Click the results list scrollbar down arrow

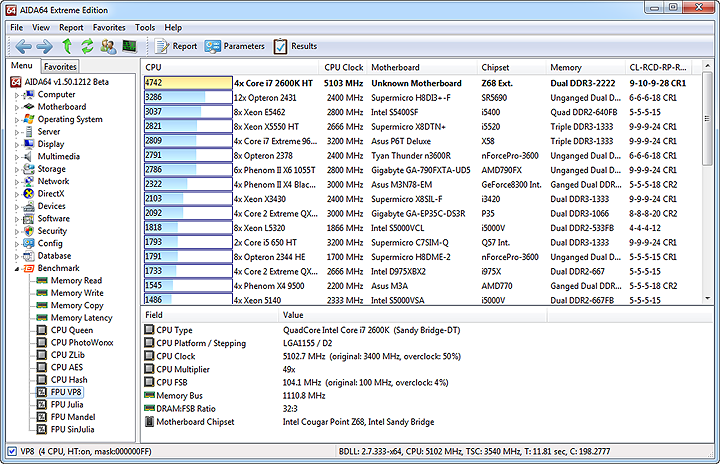[707, 299]
